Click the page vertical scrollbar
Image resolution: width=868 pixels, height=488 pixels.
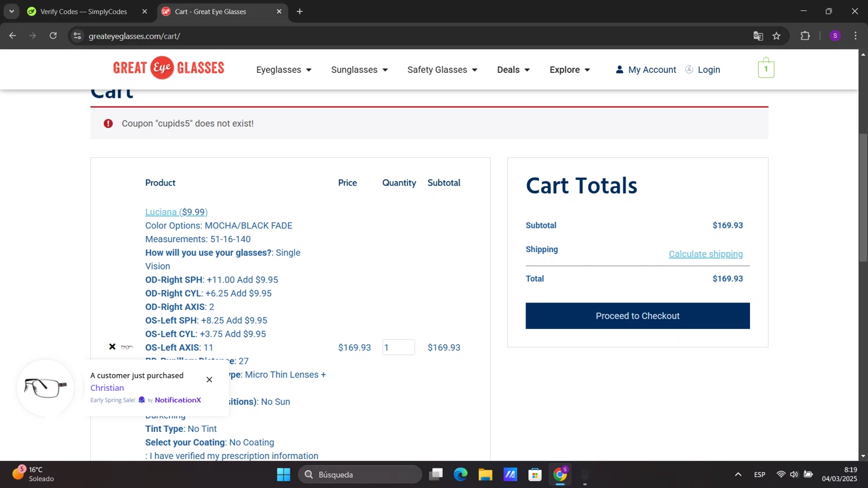pos(863,198)
